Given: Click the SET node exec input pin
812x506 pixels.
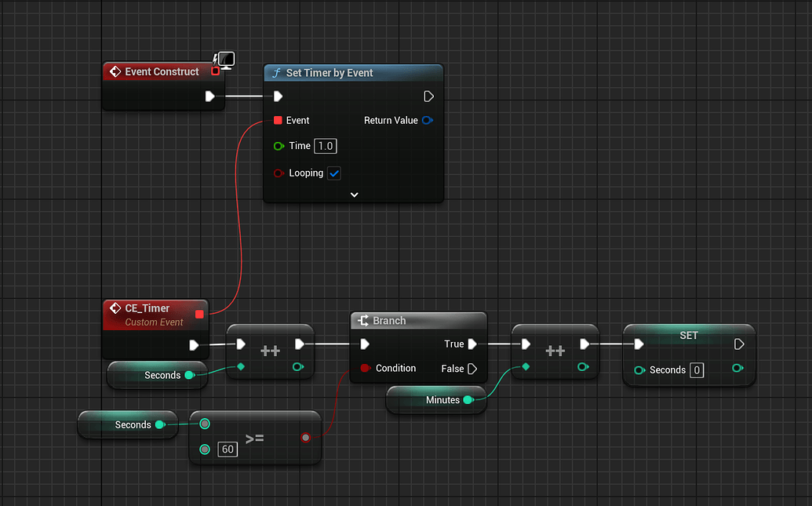Looking at the screenshot, I should [x=639, y=344].
